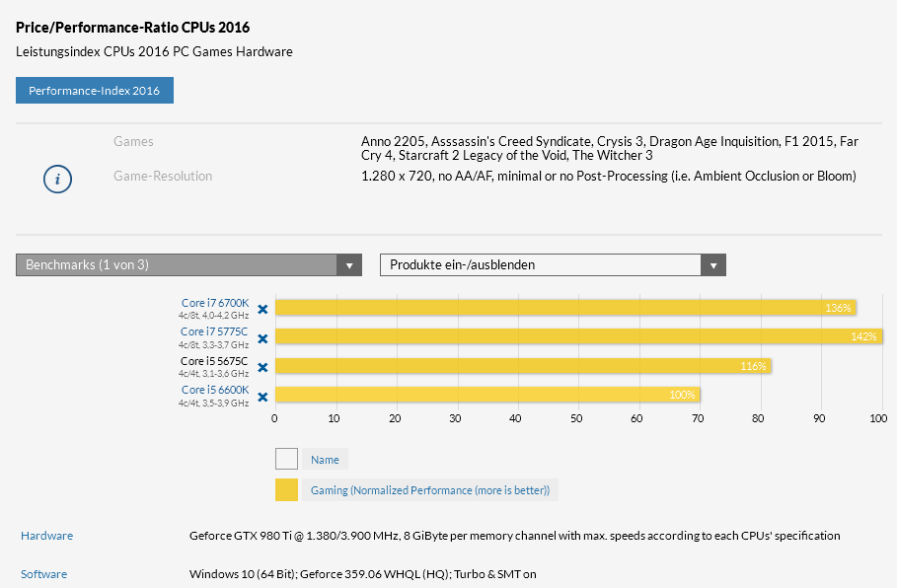Image resolution: width=897 pixels, height=588 pixels.
Task: Click the 100% bar for Core i5 6600K
Action: point(487,394)
